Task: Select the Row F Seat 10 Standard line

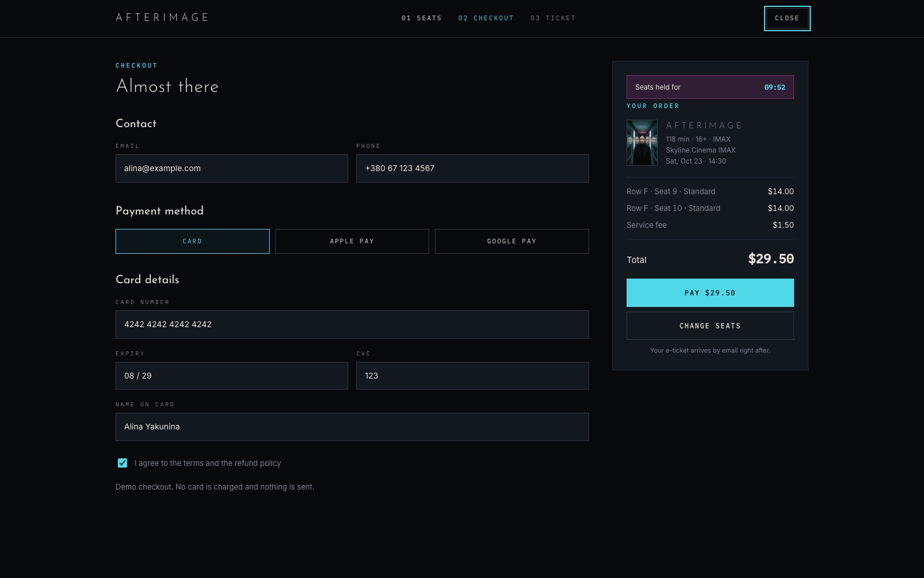Action: click(x=710, y=208)
